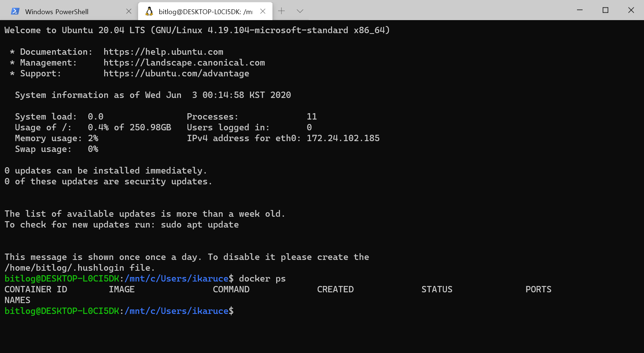Click the PORTS column header
Viewport: 644px width, 353px height.
coord(539,289)
